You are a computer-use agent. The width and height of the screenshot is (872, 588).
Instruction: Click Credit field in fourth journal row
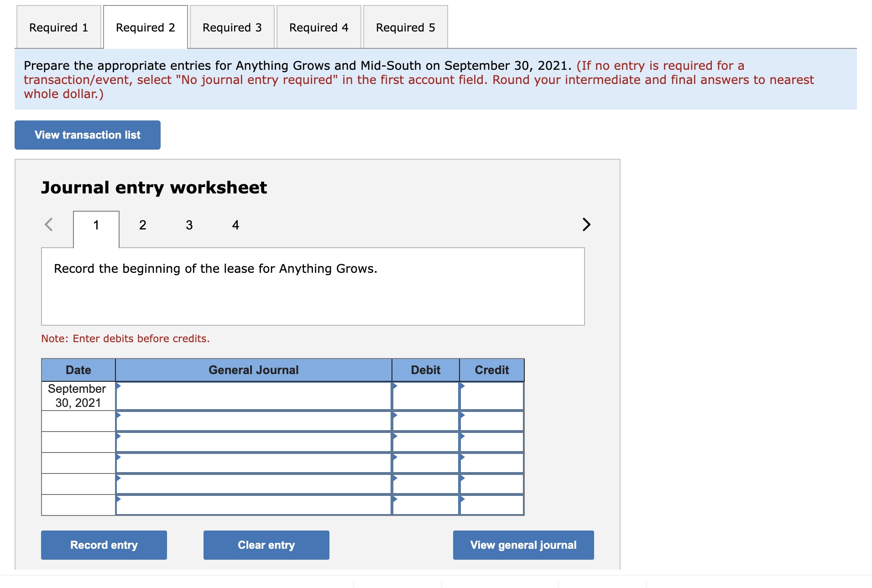pyautogui.click(x=492, y=463)
